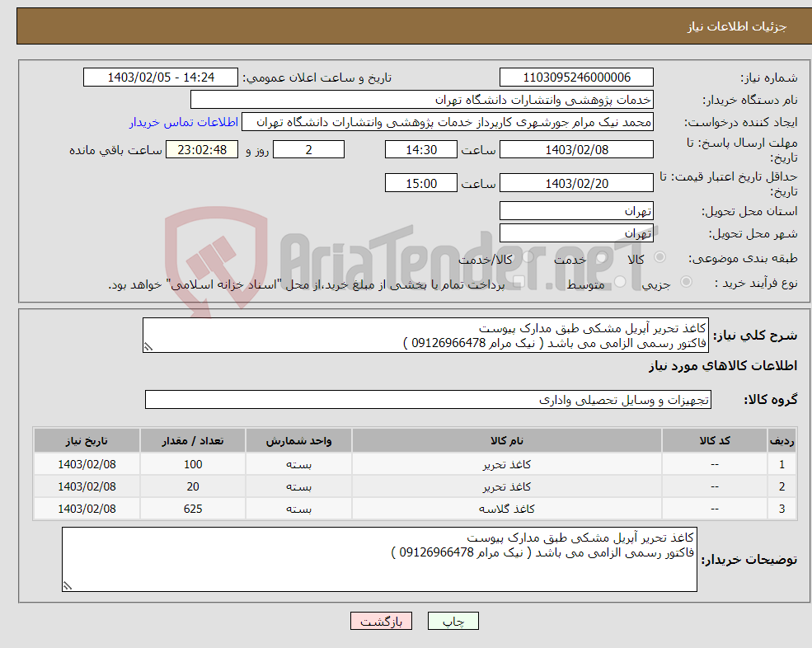The height and width of the screenshot is (648, 812).
Task: Click کاغذ تحریر in row 2
Action: pyautogui.click(x=507, y=487)
